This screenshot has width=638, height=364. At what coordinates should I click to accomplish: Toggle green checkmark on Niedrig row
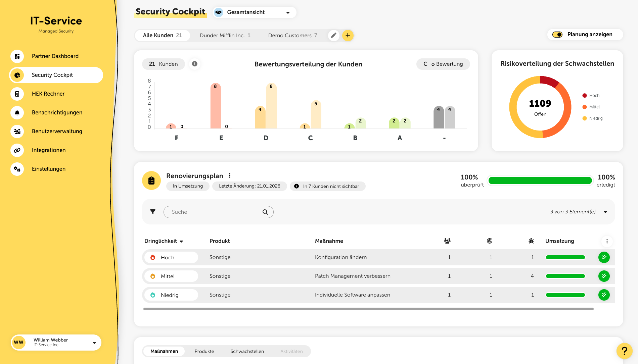pyautogui.click(x=604, y=295)
